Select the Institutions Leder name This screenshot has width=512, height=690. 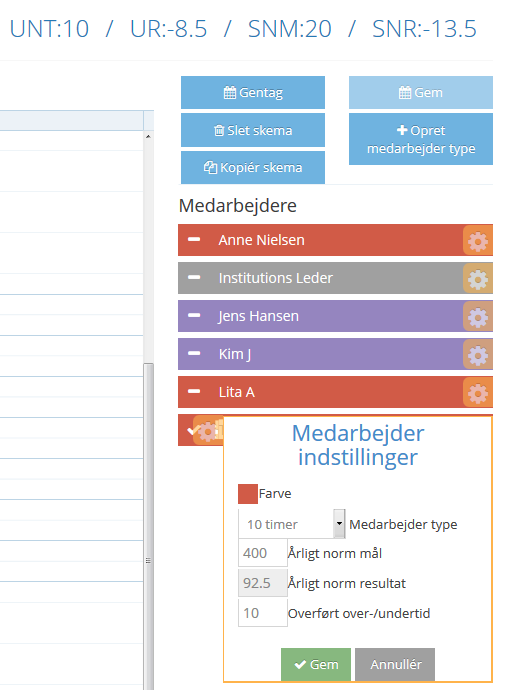pyautogui.click(x=275, y=278)
